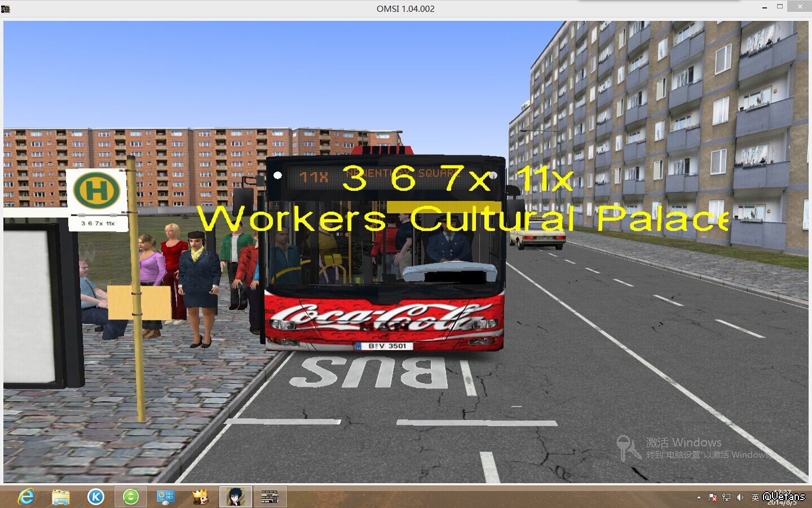Viewport: 812px width, 508px height.
Task: Open the OMSI window system menu icon
Action: point(6,8)
